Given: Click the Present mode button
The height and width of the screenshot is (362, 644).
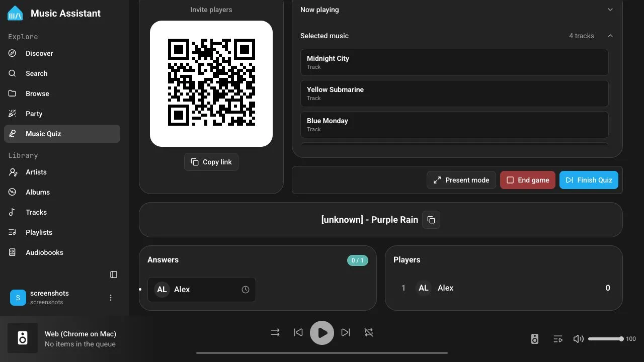Looking at the screenshot, I should (x=461, y=180).
